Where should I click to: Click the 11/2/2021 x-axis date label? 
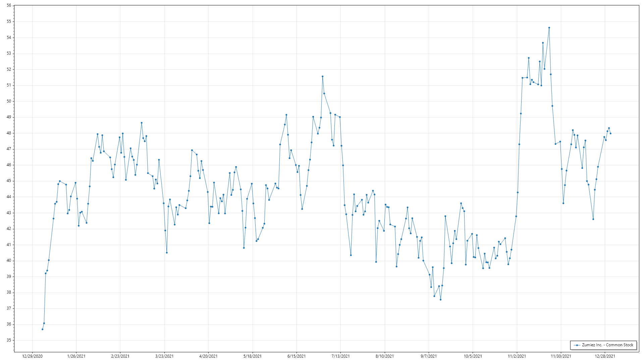[x=517, y=356]
